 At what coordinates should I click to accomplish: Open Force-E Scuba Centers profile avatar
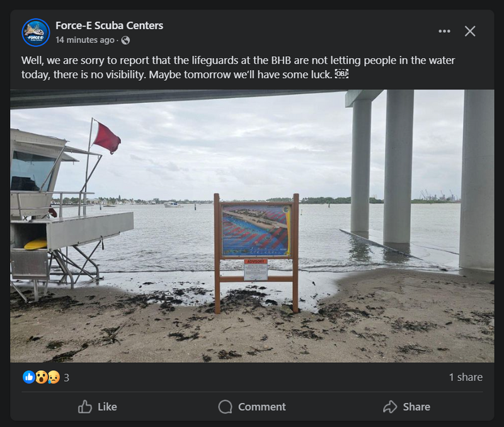tap(35, 32)
